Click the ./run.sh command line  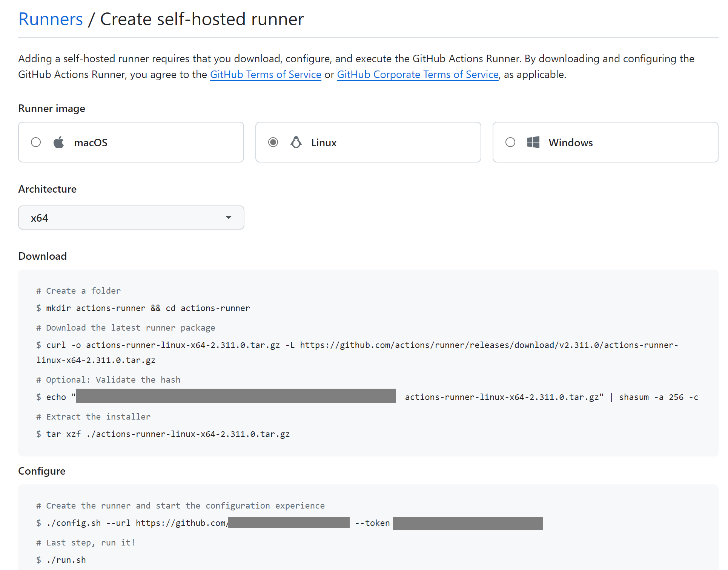[x=66, y=559]
